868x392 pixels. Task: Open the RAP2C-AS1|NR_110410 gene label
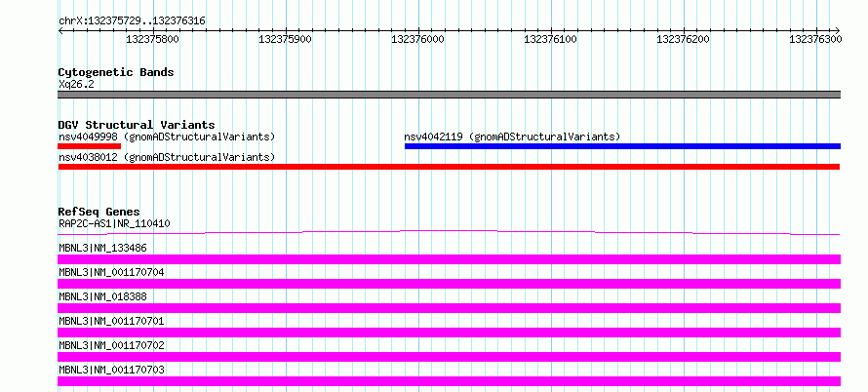pos(114,223)
